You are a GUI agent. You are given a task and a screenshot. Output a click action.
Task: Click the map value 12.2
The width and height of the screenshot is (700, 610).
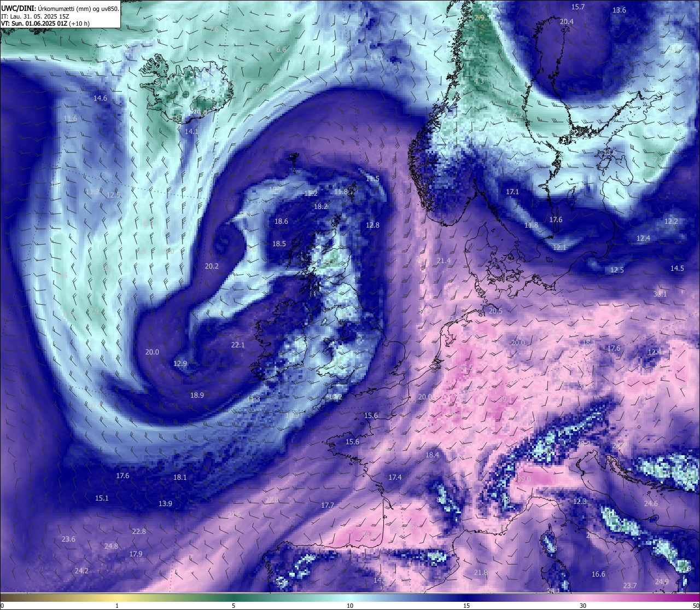pos(671,222)
